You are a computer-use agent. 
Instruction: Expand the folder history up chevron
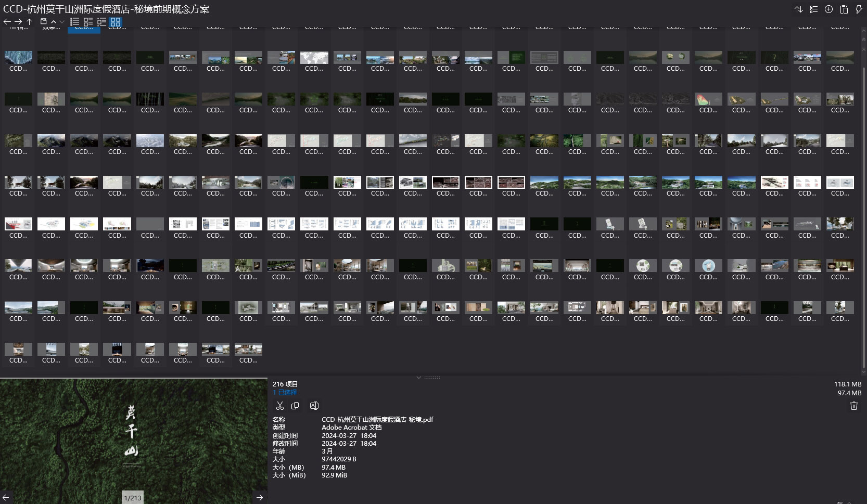[x=53, y=22]
